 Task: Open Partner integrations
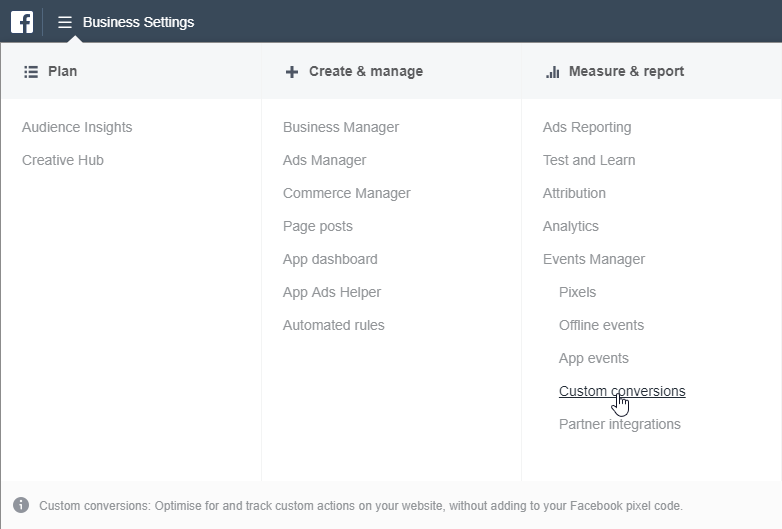pyautogui.click(x=619, y=424)
